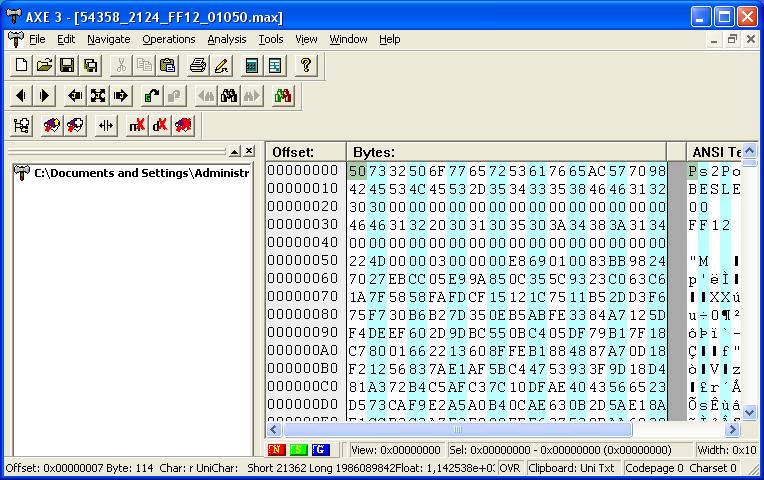Viewport: 764px width, 480px height.
Task: Open a file using the folder icon
Action: tap(44, 65)
